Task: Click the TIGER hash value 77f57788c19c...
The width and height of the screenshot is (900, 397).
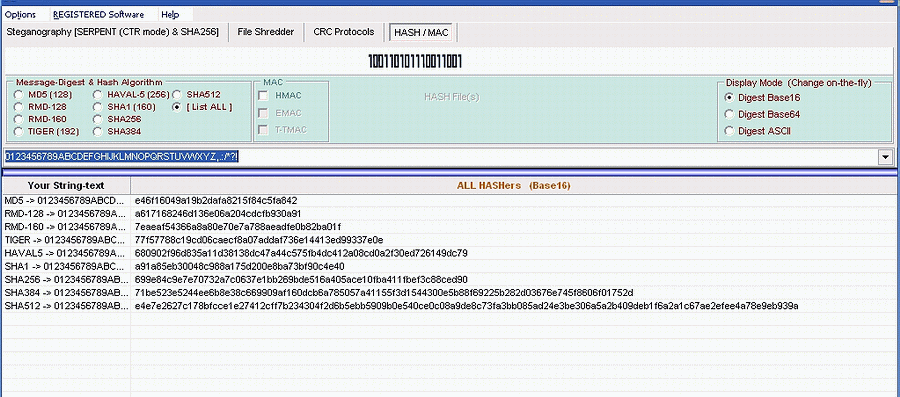Action: point(259,240)
